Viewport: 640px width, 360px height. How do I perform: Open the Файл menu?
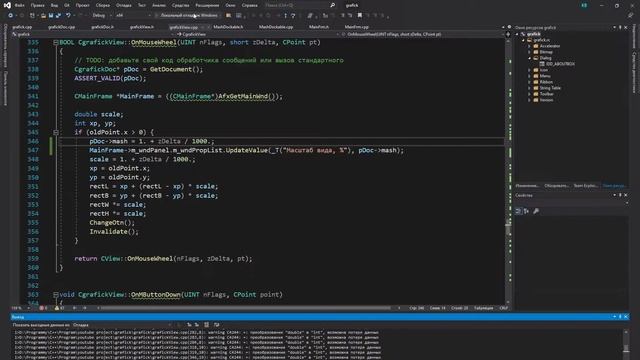tap(19, 5)
